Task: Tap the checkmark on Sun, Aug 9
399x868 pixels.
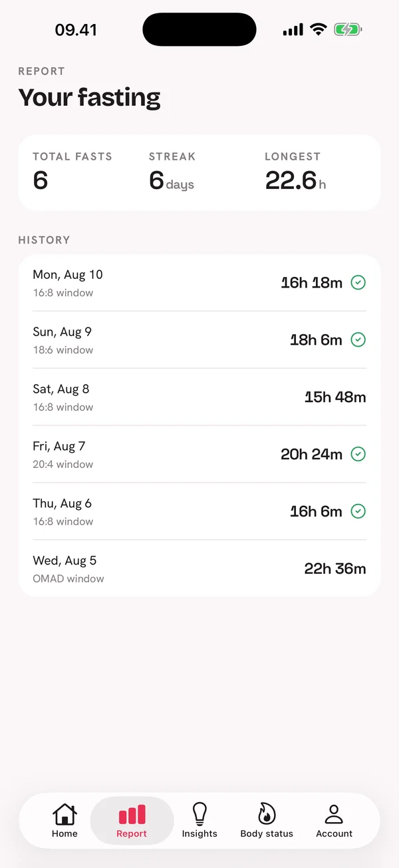Action: tap(358, 340)
